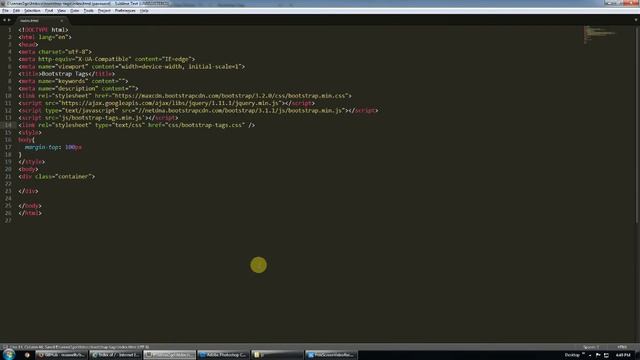640x360 pixels.
Task: Click the taskbar clock
Action: (x=623, y=355)
